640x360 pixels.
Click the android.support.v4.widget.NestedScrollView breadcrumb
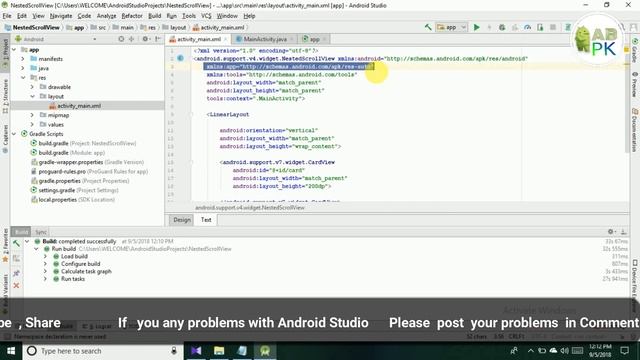point(250,208)
